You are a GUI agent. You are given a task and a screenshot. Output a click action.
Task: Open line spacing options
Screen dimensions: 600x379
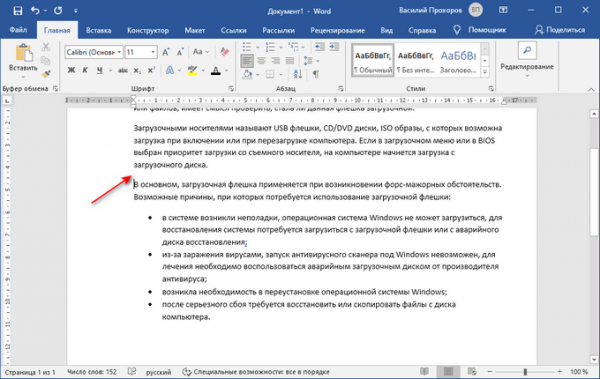pyautogui.click(x=308, y=60)
